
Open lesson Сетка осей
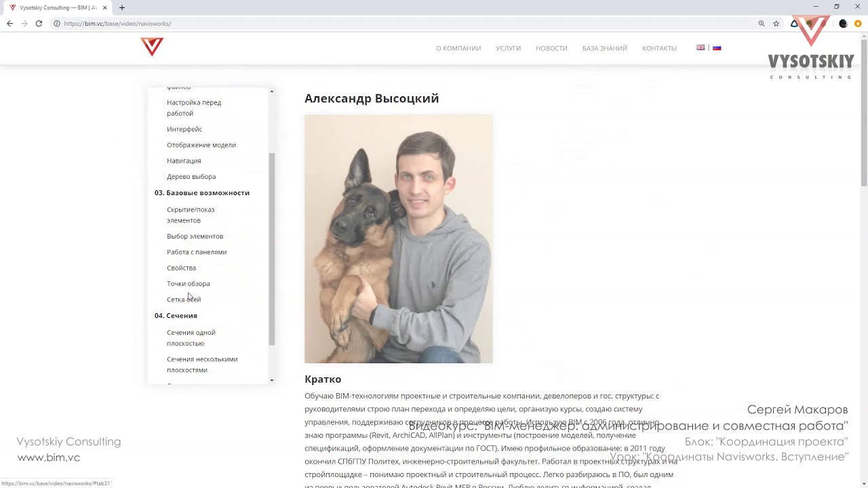(x=184, y=300)
